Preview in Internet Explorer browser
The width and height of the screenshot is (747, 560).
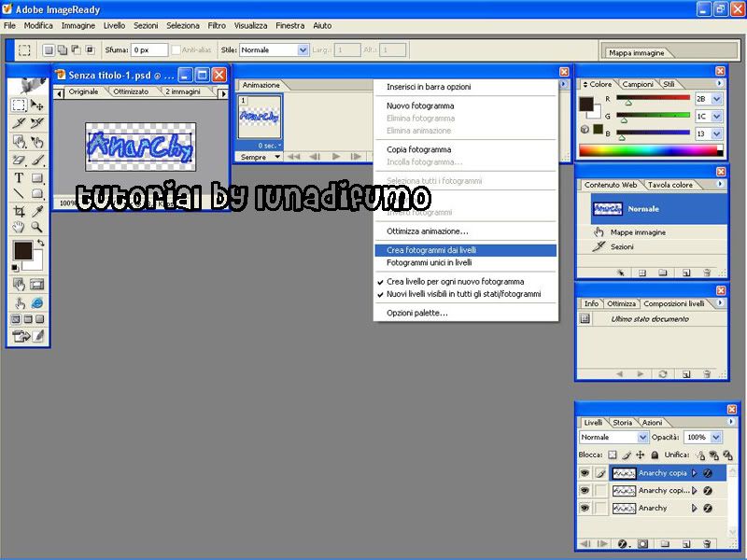coord(36,302)
